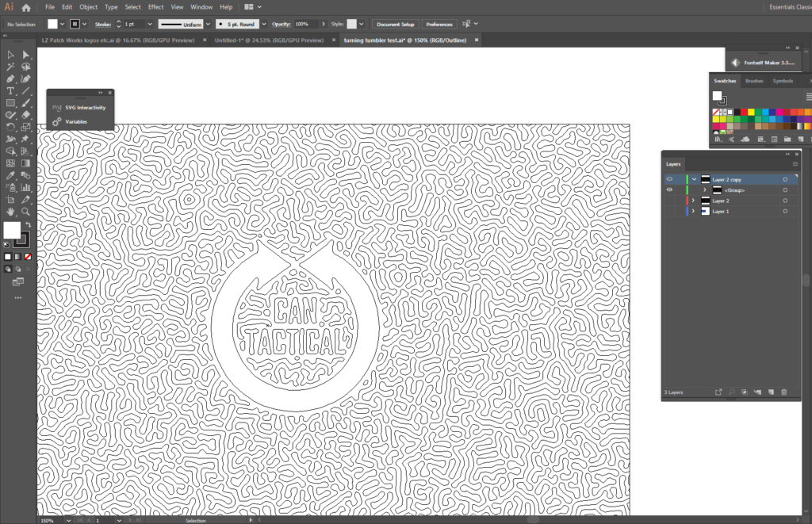Select the Rectangle tool
812x524 pixels.
pyautogui.click(x=10, y=103)
